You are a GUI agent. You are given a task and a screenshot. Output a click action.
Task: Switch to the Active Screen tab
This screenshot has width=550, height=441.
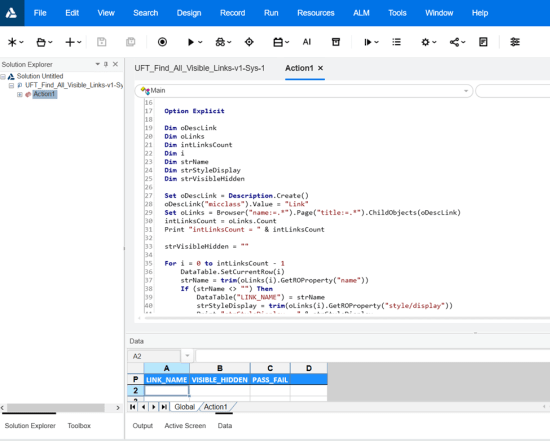185,426
